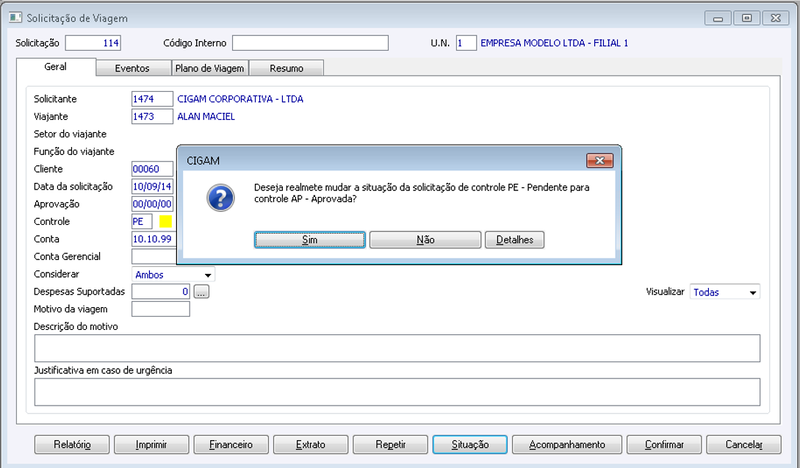Click the Confirmar button
Screen dimensions: 800x468
coord(664,445)
